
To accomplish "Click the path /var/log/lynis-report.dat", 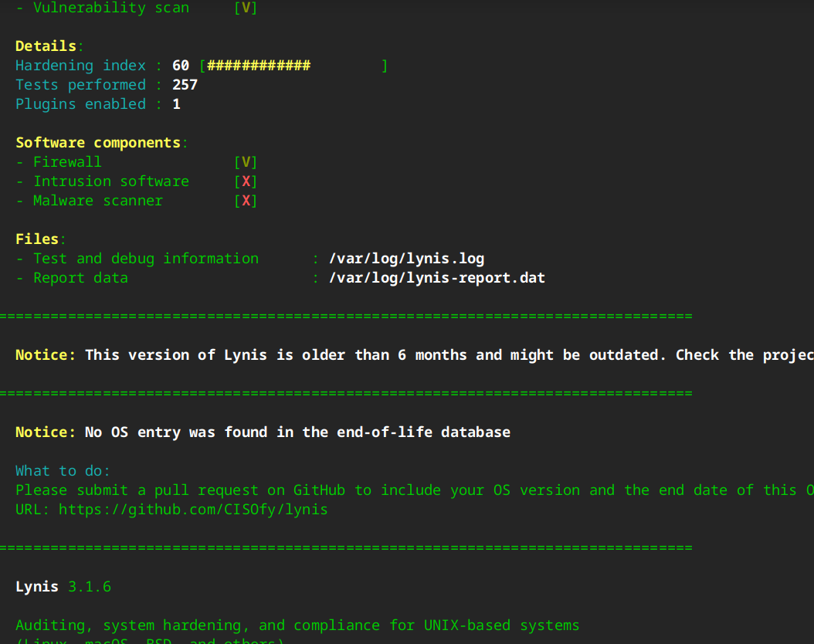I will tap(437, 278).
